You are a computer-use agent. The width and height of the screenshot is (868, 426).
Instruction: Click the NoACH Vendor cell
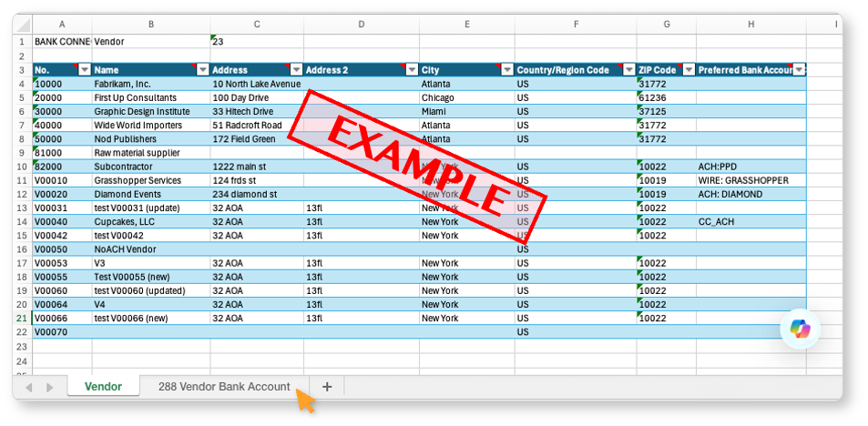(151, 249)
